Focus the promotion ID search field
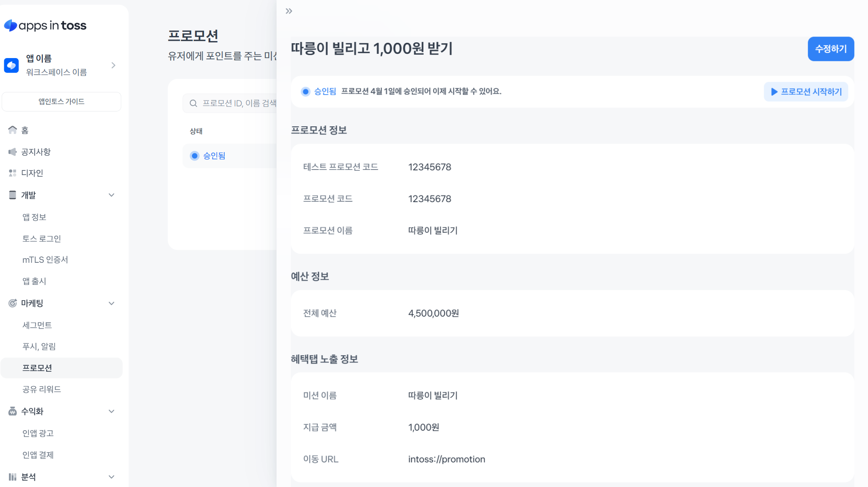 pyautogui.click(x=239, y=103)
